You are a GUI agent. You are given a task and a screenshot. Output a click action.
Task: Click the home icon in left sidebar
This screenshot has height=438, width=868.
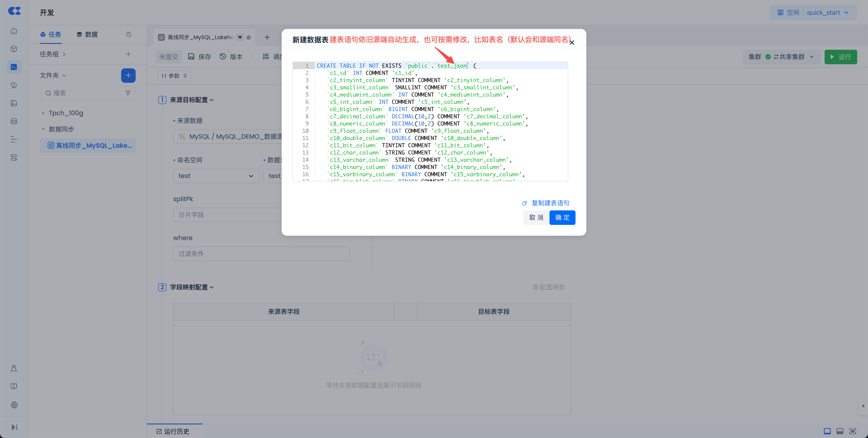click(14, 31)
